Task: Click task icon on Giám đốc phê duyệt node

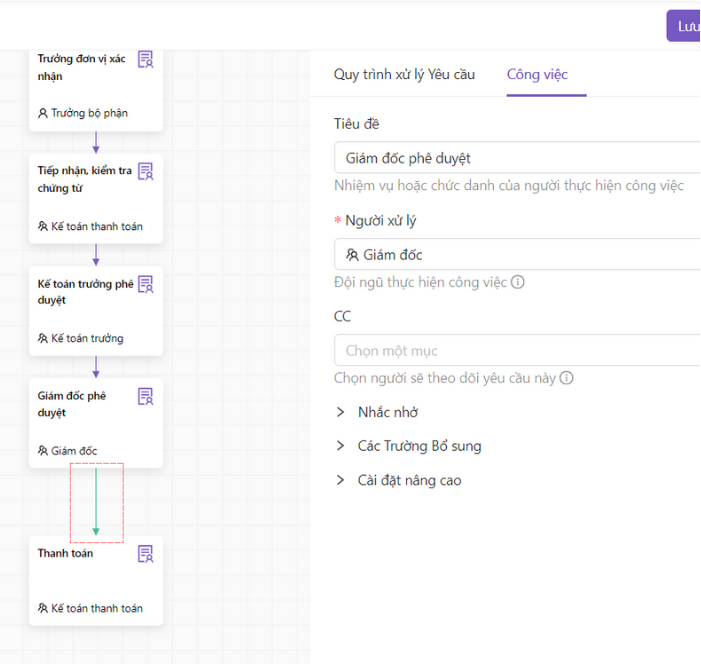Action: coord(146,397)
